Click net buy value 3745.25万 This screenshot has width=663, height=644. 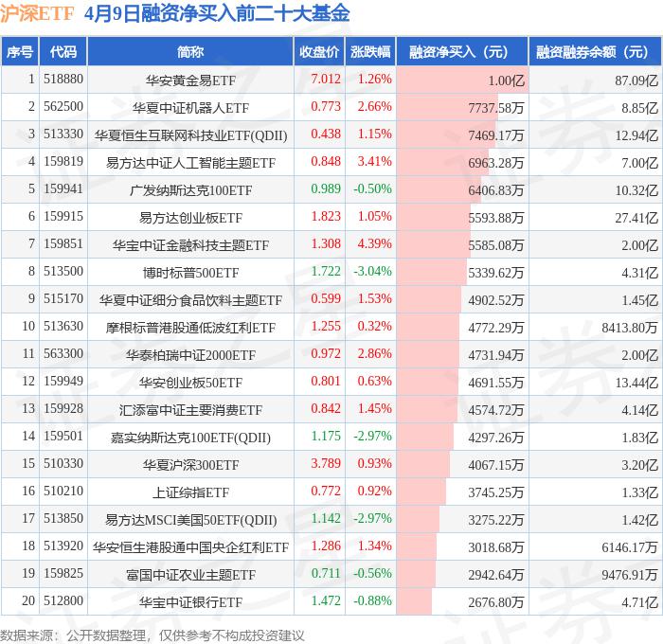pos(495,492)
